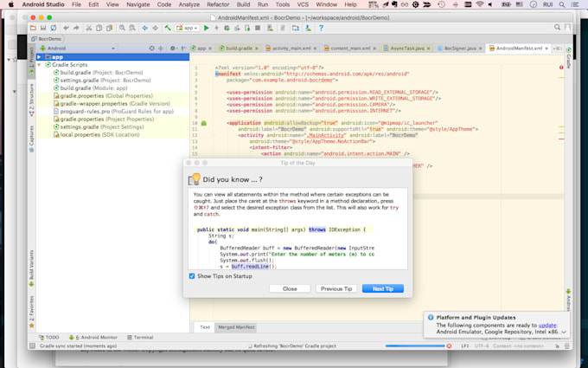
Task: Show the hidden editor tabs list
Action: [x=558, y=48]
